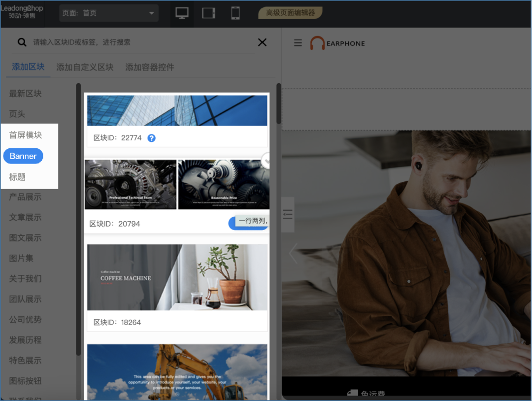Open the 高级页面编辑器 button
The height and width of the screenshot is (401, 532).
290,13
